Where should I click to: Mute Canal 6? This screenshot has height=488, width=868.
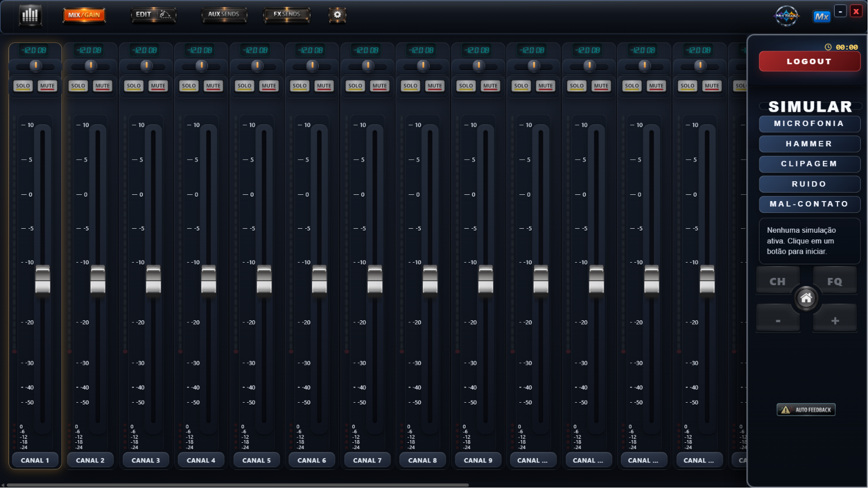(324, 86)
